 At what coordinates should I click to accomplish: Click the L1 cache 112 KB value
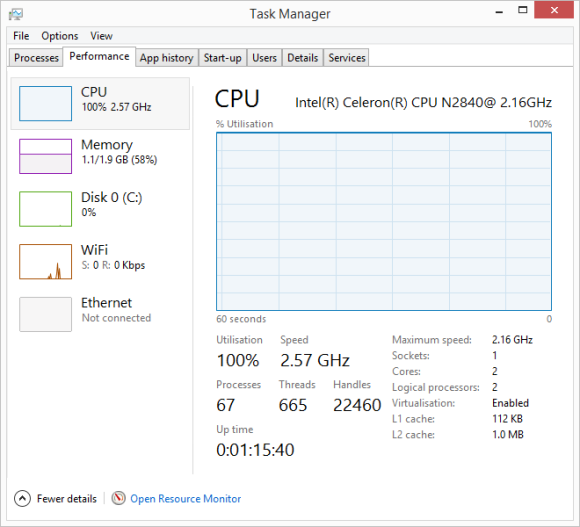[x=507, y=419]
